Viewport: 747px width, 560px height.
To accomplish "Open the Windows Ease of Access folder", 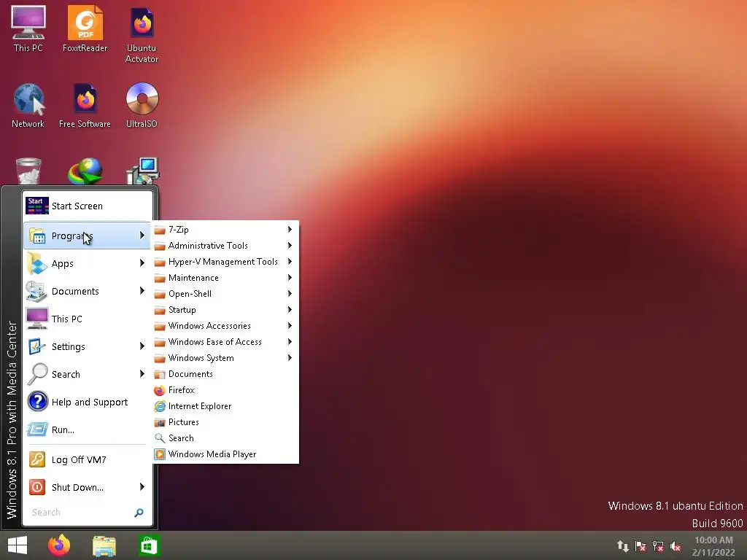I will 225,343.
